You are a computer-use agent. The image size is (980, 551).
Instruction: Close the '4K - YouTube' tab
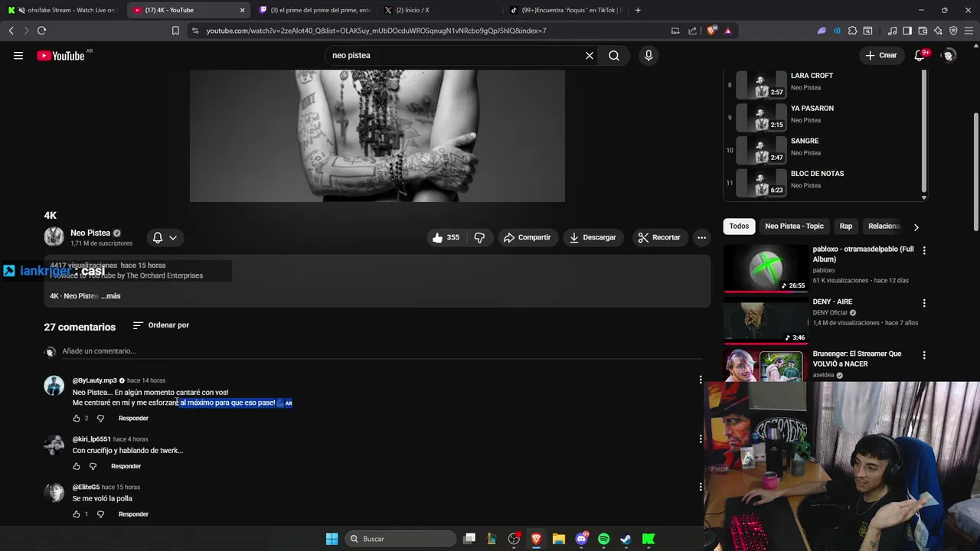[x=243, y=10]
